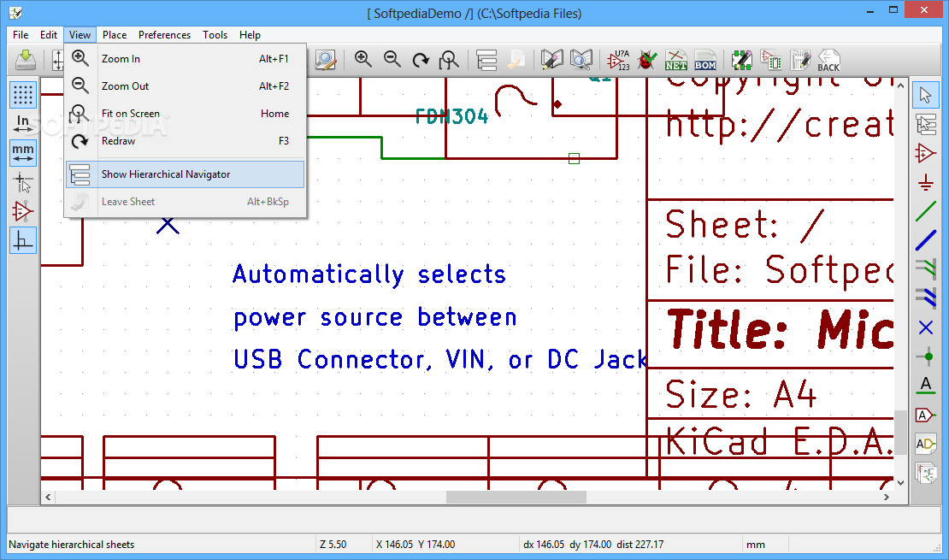
Task: Choose Redraw from View menu
Action: click(186, 140)
